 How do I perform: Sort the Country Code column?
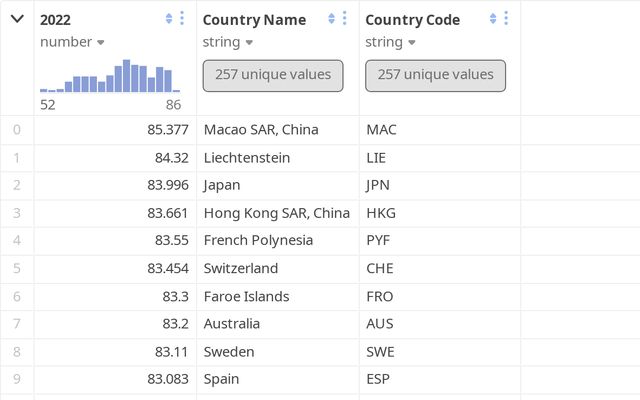click(493, 18)
